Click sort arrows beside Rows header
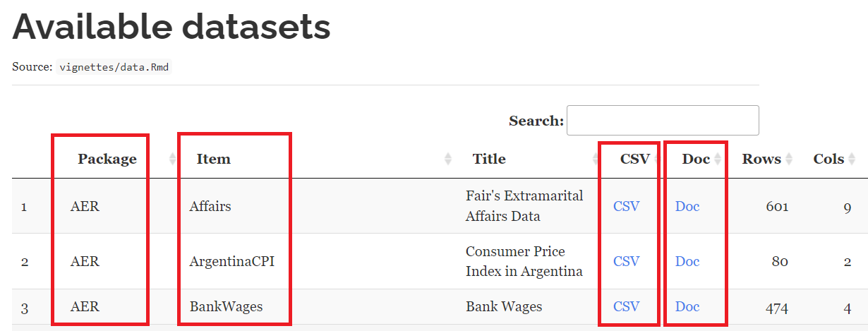Viewport: 868px width, 331px height. coord(789,160)
